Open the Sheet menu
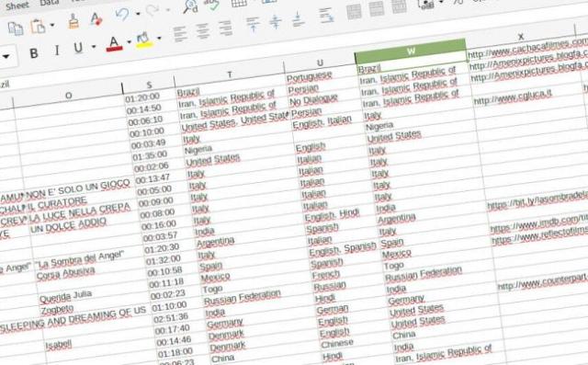The width and height of the screenshot is (588, 365). [17, 6]
